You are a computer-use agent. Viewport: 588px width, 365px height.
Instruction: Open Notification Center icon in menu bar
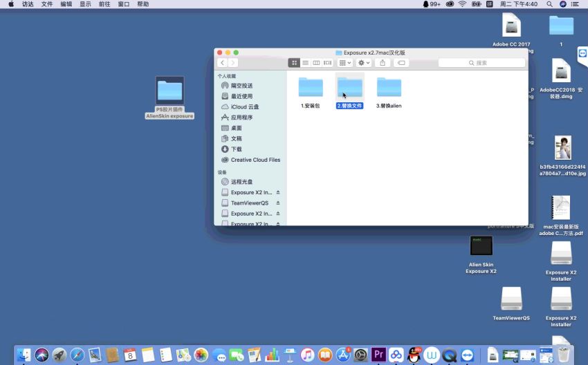pyautogui.click(x=575, y=4)
